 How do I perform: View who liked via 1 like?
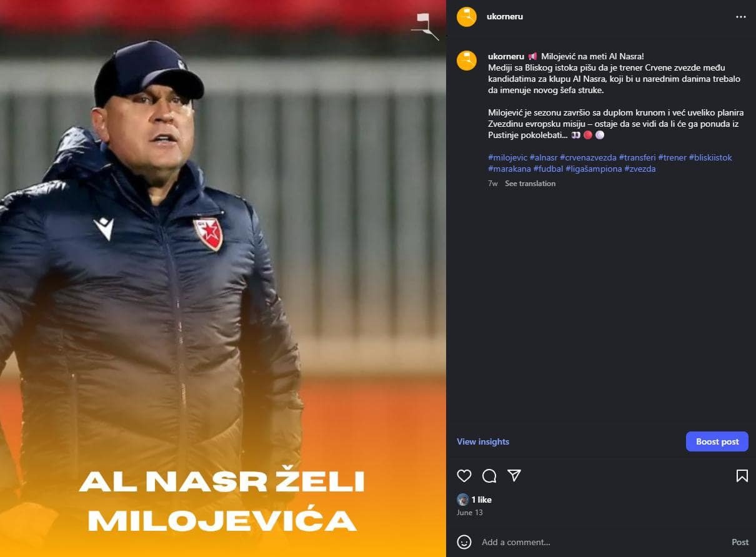(x=482, y=500)
